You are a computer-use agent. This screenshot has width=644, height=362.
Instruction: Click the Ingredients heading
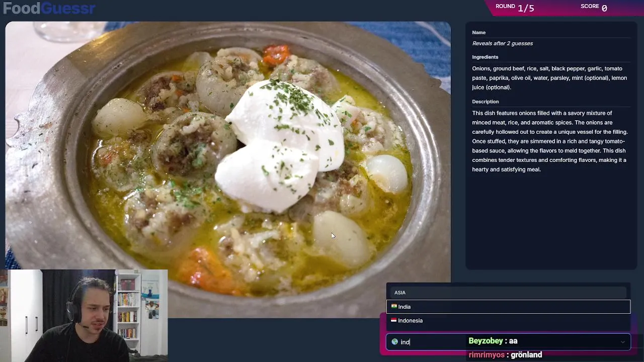[485, 57]
